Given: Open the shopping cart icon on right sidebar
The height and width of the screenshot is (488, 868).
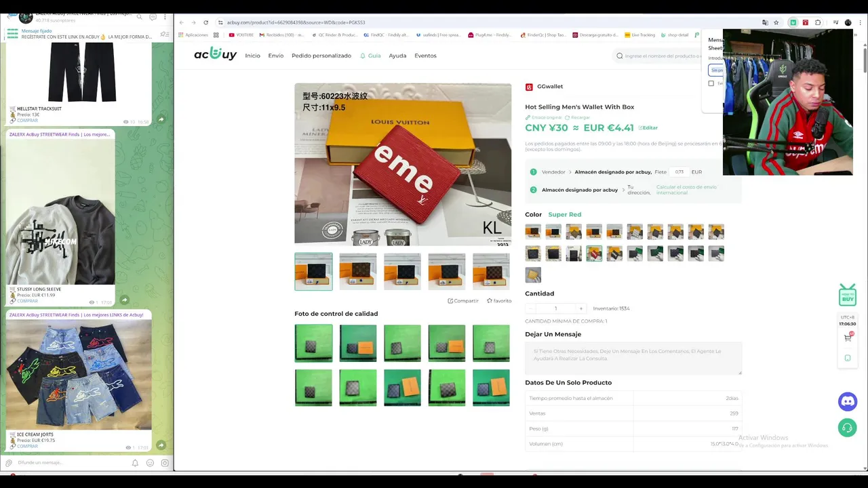Looking at the screenshot, I should tap(848, 338).
